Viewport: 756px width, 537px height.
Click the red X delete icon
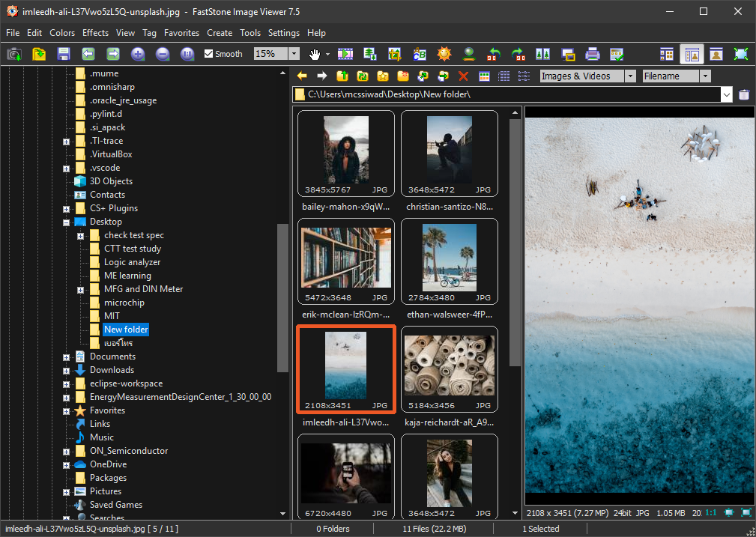[463, 76]
